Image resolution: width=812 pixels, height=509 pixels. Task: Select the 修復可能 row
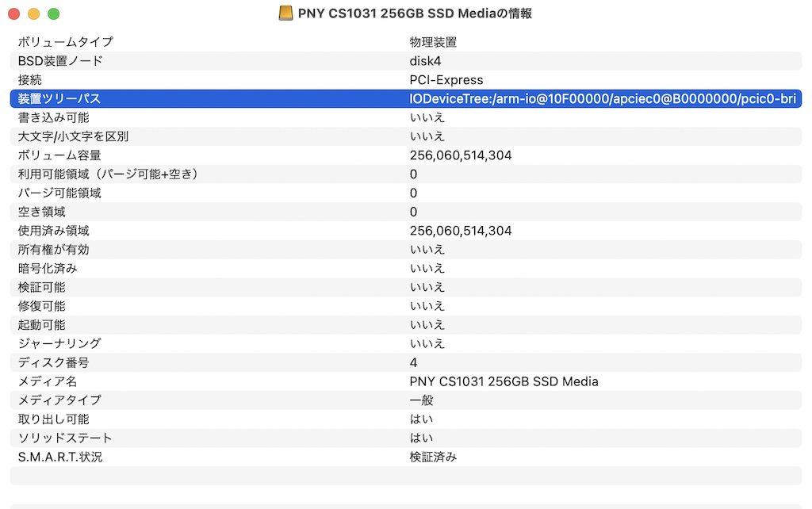point(406,306)
